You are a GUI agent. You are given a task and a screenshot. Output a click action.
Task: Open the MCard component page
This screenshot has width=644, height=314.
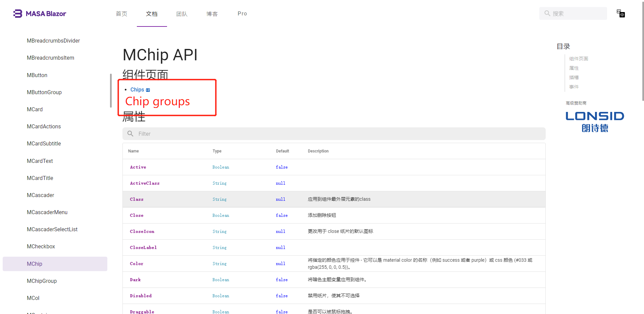click(x=35, y=109)
